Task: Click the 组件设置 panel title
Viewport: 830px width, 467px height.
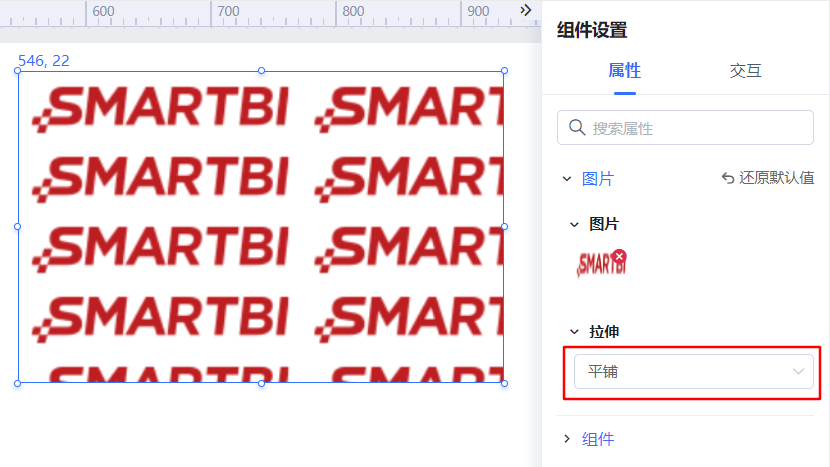Action: [x=592, y=30]
